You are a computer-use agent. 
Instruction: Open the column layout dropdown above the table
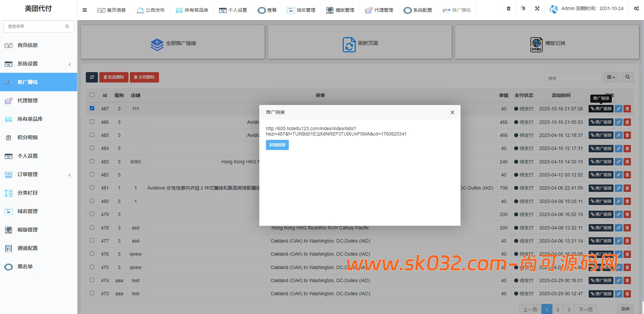[x=611, y=77]
